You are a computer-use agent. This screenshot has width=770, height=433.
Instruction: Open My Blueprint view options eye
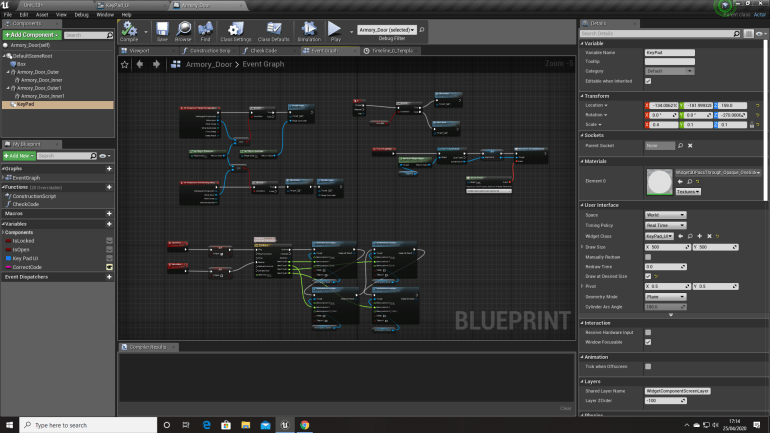(x=105, y=156)
